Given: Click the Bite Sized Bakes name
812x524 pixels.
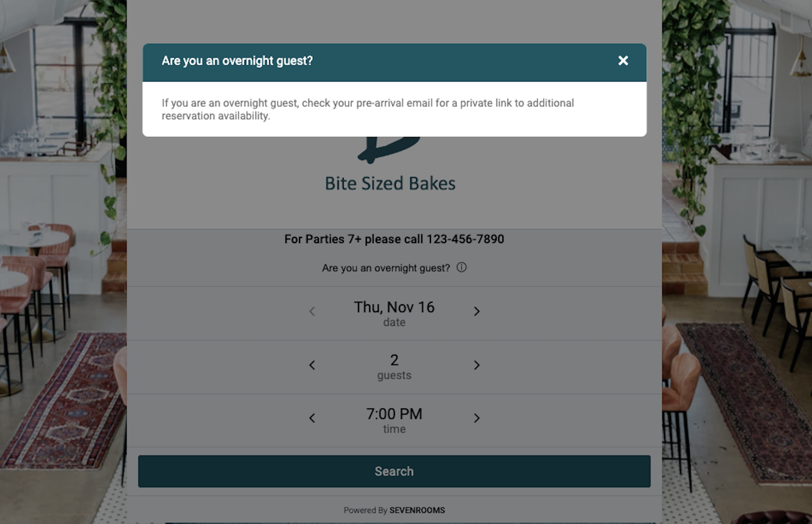Looking at the screenshot, I should click(390, 184).
